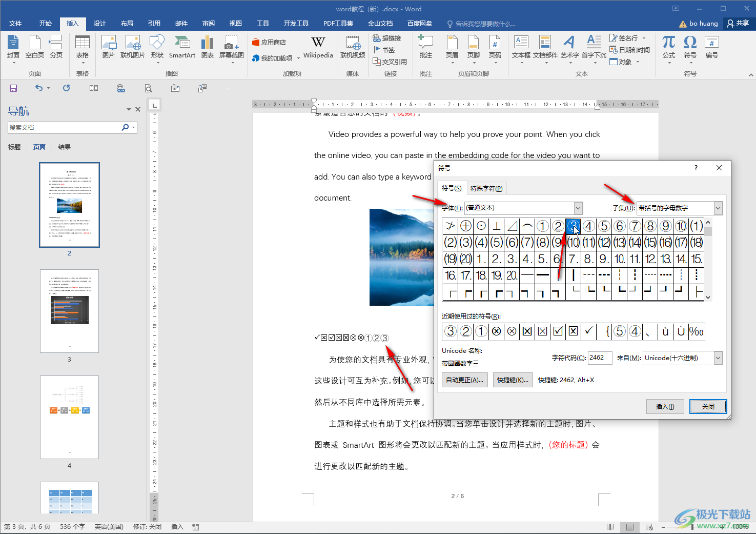Open the 文件 tab

click(15, 24)
